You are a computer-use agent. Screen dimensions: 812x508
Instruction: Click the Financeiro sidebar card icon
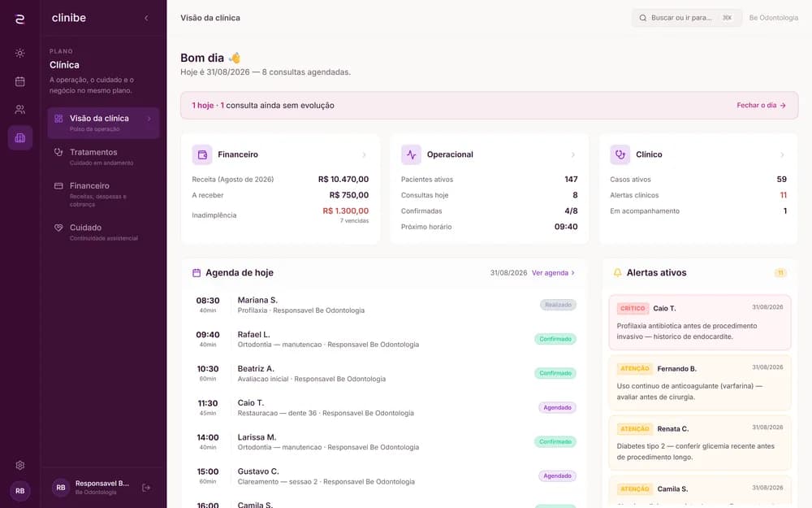(x=58, y=185)
